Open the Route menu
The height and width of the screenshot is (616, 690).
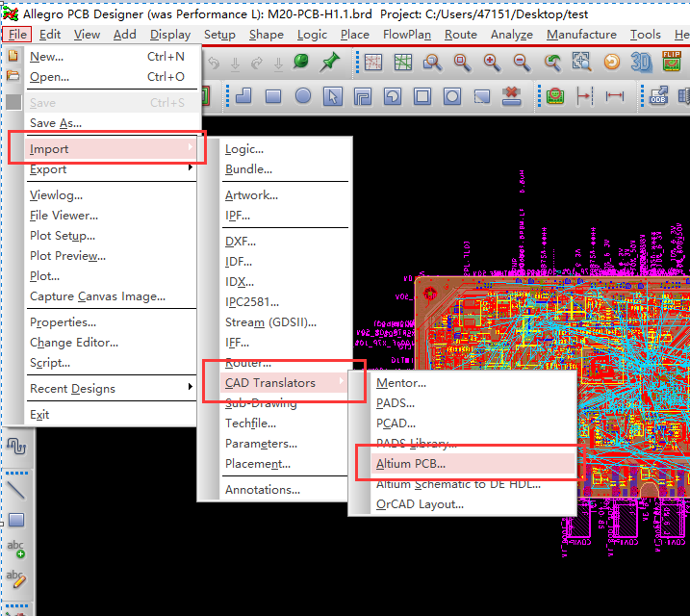click(460, 35)
